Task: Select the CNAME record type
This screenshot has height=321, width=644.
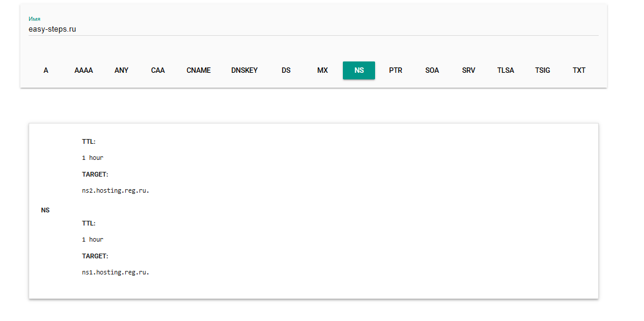Action: coord(199,70)
